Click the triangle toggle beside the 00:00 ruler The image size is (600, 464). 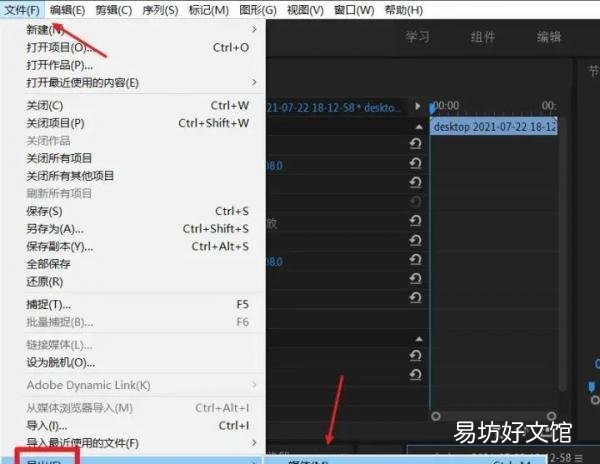coord(417,106)
